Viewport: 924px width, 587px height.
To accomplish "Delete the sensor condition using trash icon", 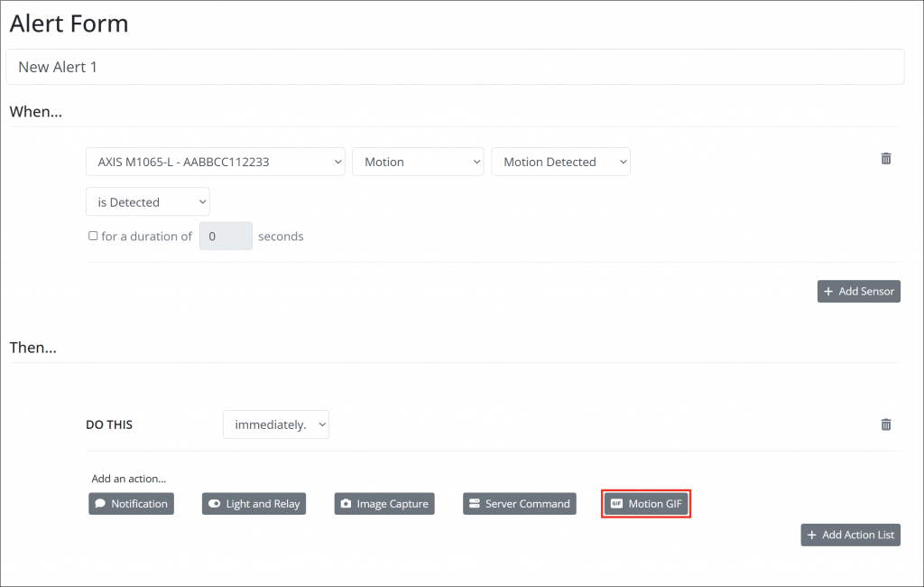I will click(885, 158).
